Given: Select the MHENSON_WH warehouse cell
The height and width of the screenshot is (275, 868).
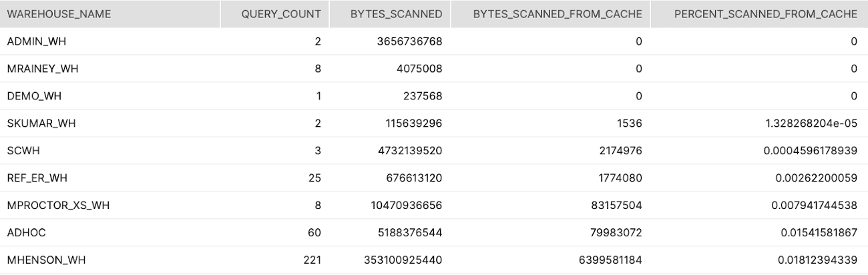Looking at the screenshot, I should (46, 260).
